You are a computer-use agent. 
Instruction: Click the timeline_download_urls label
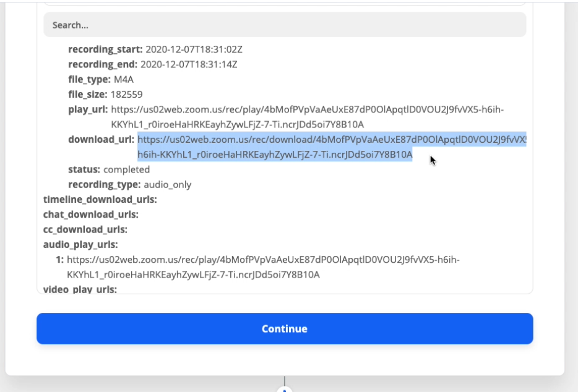coord(100,200)
